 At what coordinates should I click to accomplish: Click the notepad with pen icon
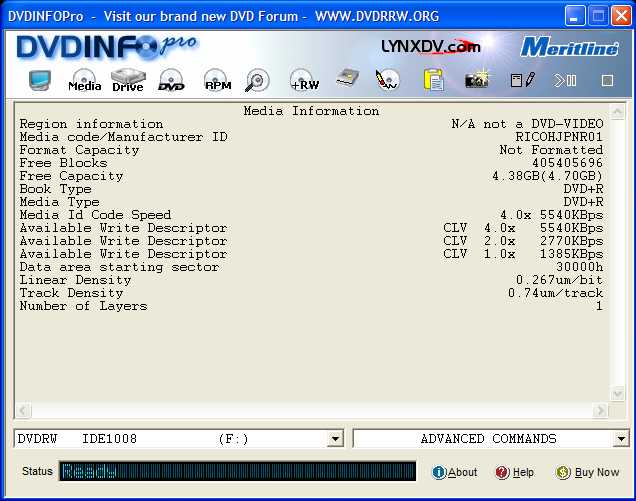click(522, 80)
